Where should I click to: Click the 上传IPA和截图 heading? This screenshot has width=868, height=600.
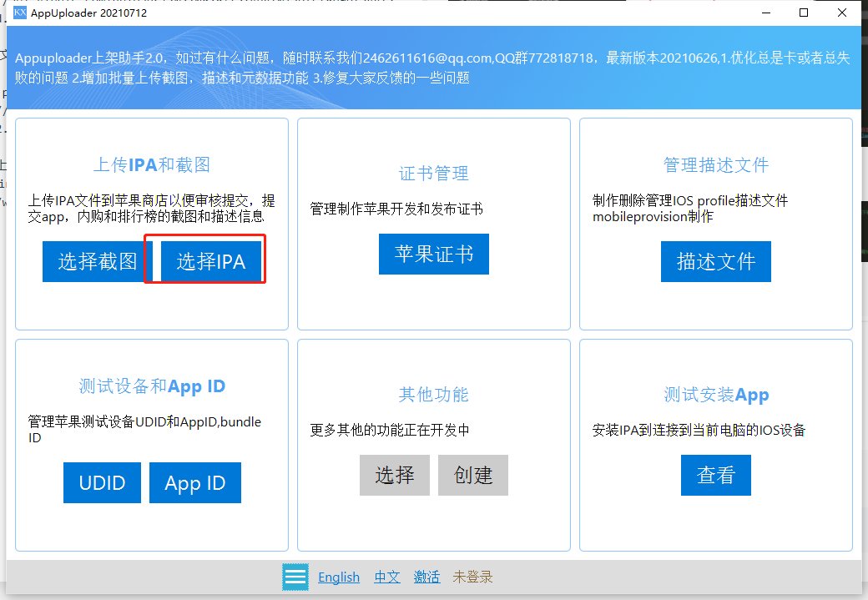(x=152, y=164)
